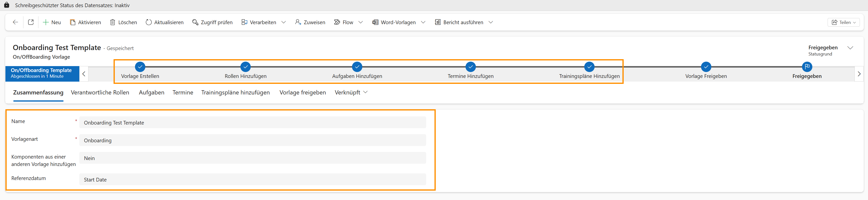Viewport: 868px width, 200px height.
Task: Select the Vorlage Erstellen process stage
Action: click(140, 67)
